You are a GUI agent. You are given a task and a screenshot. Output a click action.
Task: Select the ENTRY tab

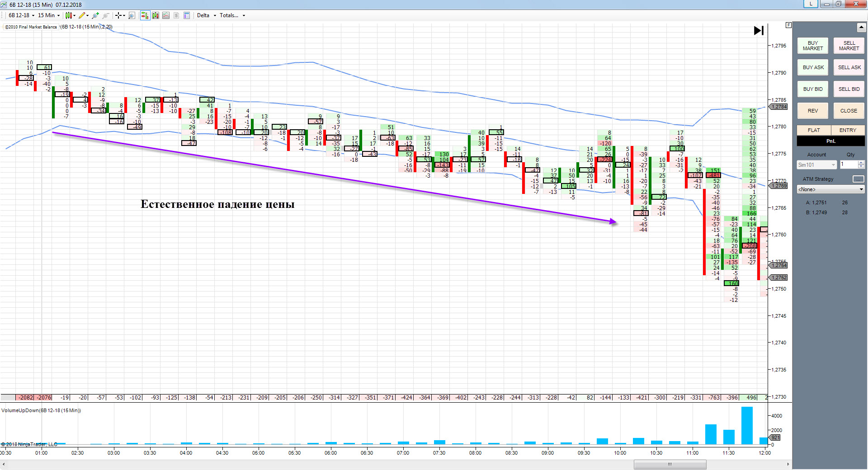[x=848, y=130]
